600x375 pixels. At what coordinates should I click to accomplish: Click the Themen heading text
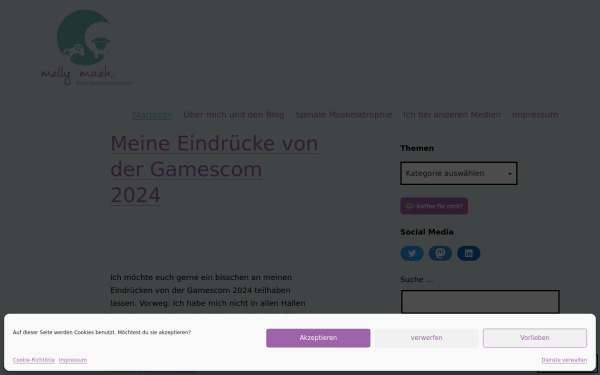(417, 148)
